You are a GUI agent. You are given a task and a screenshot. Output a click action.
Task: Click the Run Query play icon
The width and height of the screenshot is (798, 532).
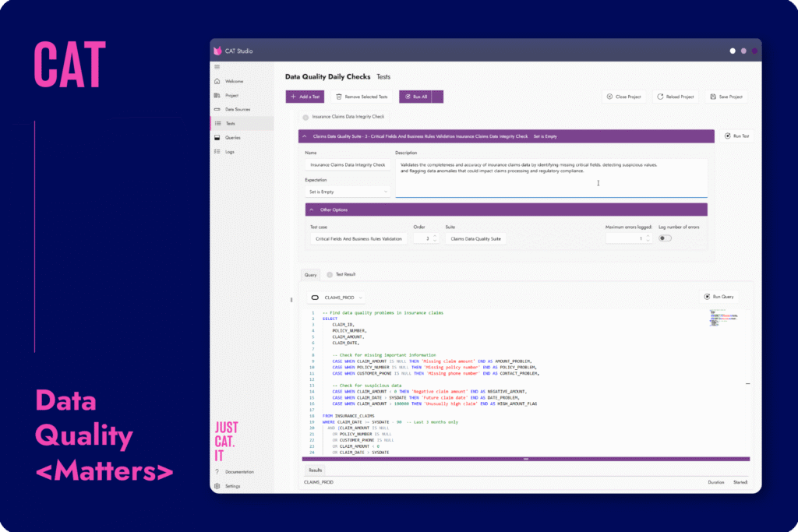(707, 297)
